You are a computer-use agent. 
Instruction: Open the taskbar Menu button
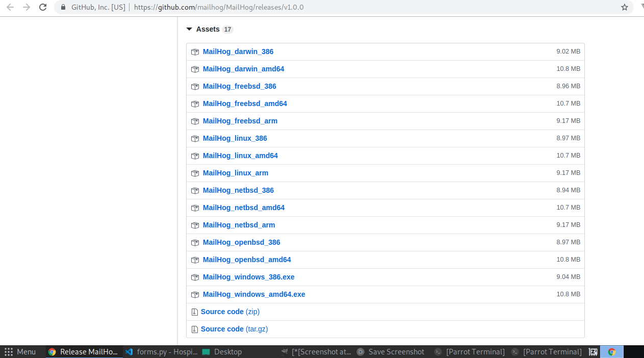20,352
